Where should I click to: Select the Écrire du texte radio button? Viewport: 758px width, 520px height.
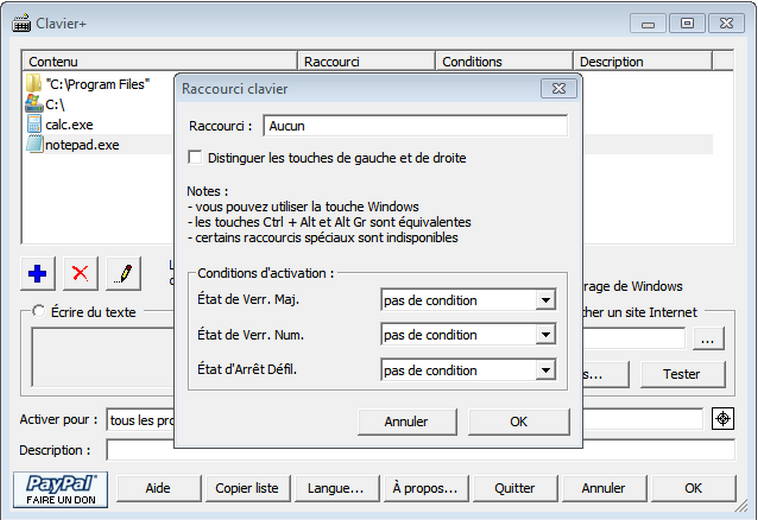click(40, 311)
